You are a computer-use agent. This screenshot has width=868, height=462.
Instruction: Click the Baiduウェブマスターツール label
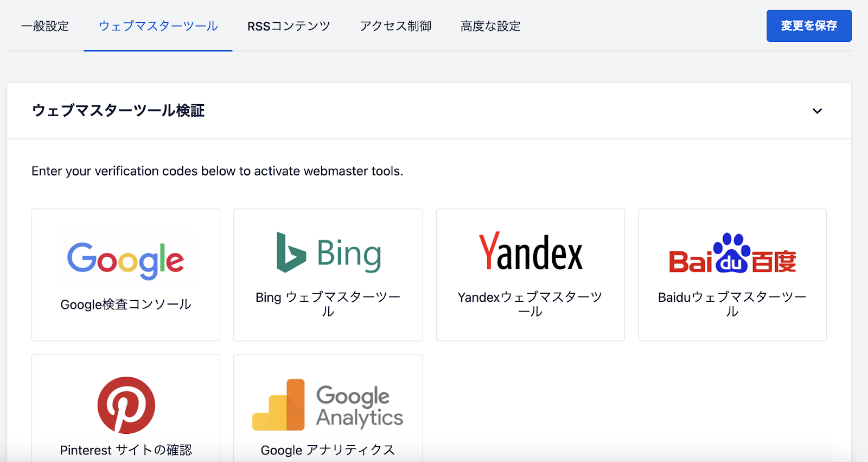point(732,304)
